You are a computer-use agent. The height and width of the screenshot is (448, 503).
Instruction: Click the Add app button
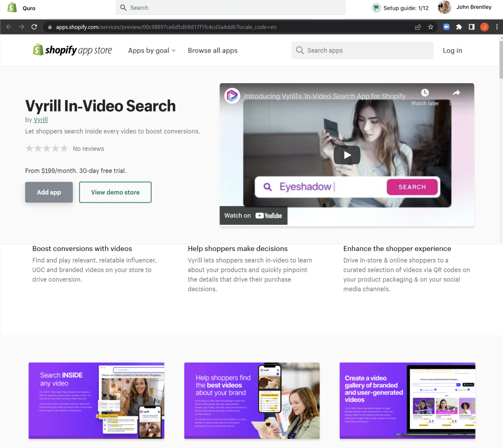click(49, 192)
